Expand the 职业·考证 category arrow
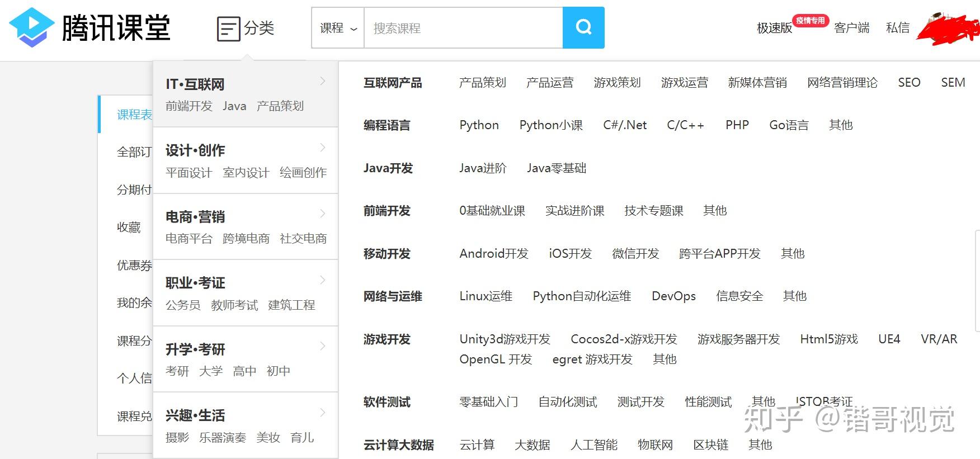Image resolution: width=980 pixels, height=459 pixels. [x=323, y=280]
